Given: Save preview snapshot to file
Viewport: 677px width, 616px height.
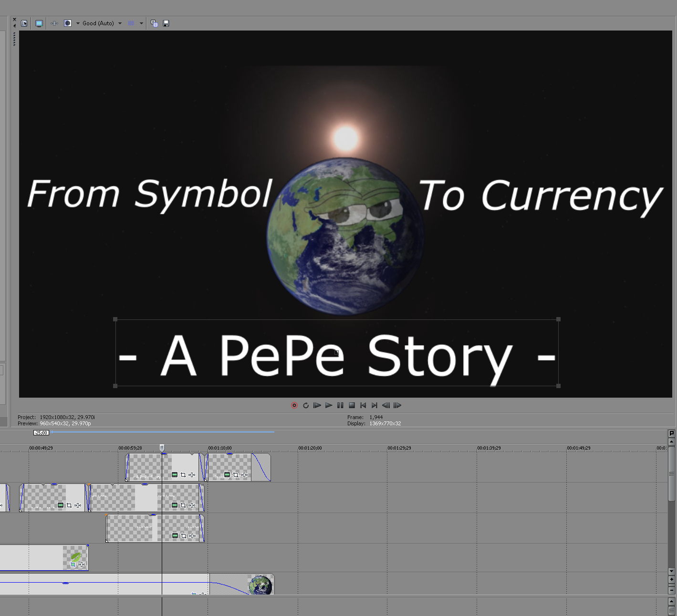Looking at the screenshot, I should click(166, 23).
